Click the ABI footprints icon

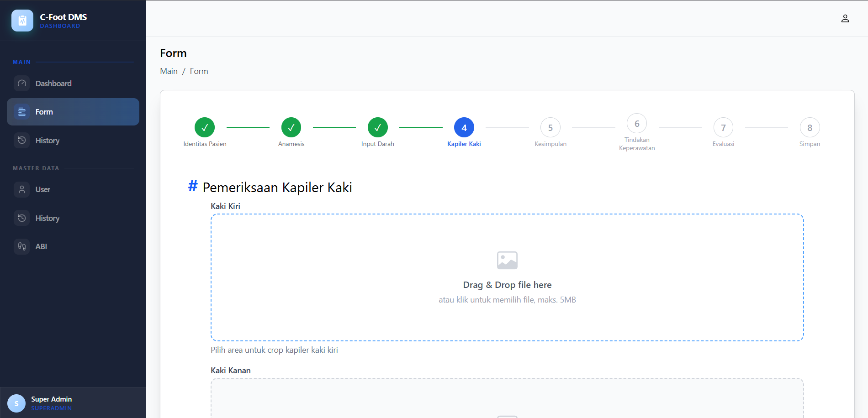point(21,246)
